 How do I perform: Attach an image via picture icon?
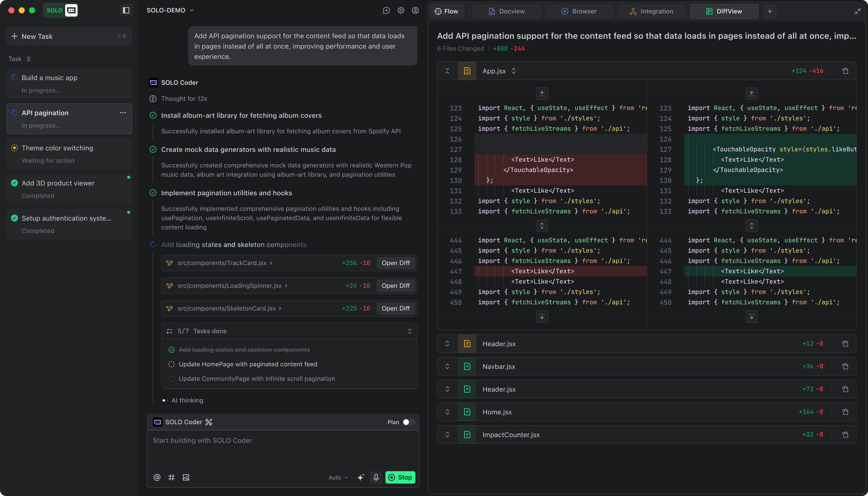186,477
